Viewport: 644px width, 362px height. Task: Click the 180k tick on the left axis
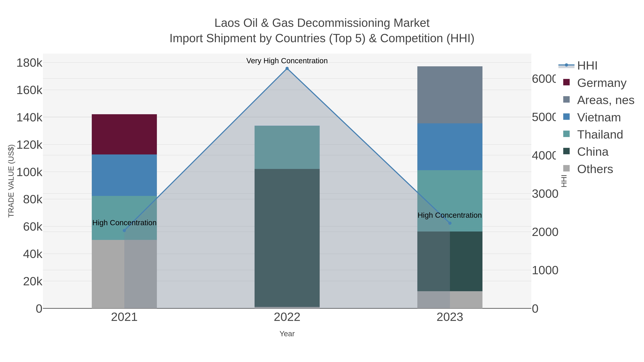(29, 63)
